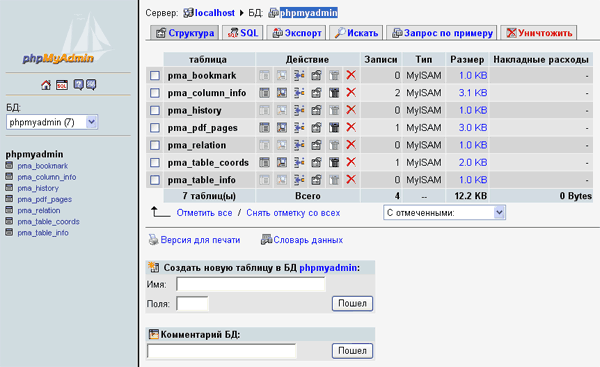Open the 'Запрос по примеру' tab
This screenshot has height=367, width=600.
(x=442, y=33)
